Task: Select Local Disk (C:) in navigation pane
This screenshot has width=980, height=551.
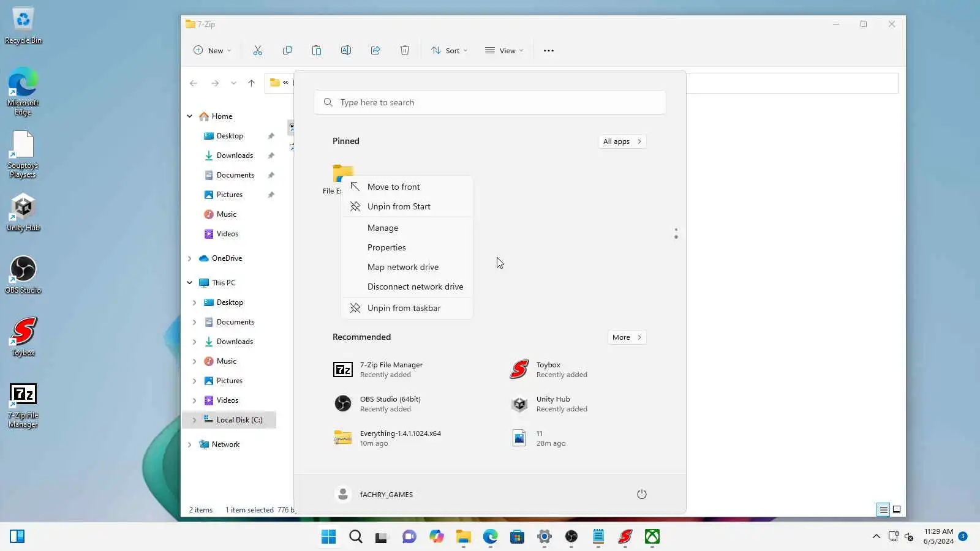Action: click(x=229, y=420)
